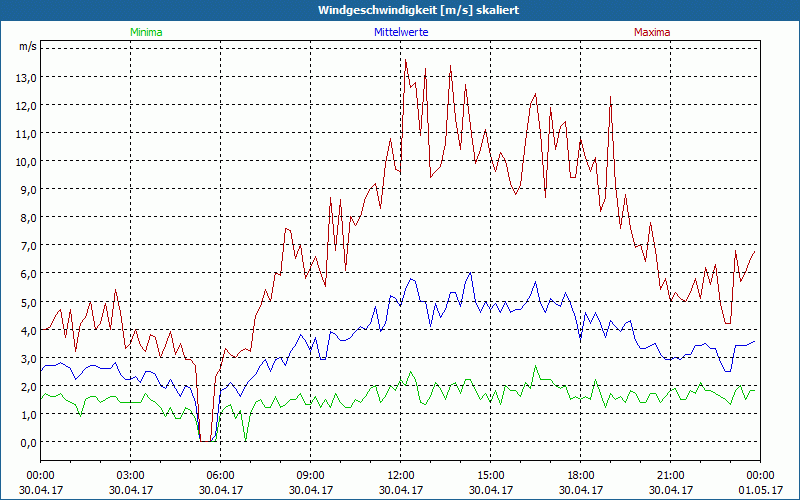Screen dimensions: 800x500
Task: Select the red Maxima legend label
Action: pos(652,32)
